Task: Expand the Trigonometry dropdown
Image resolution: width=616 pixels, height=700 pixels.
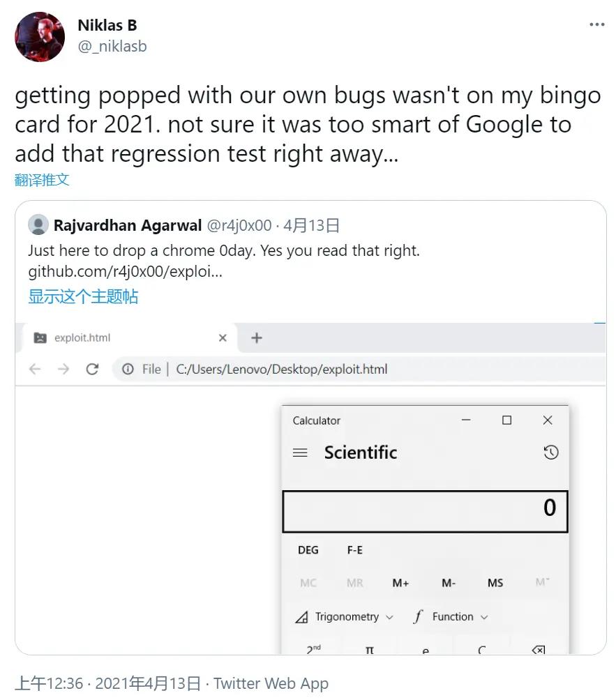Action: click(389, 616)
